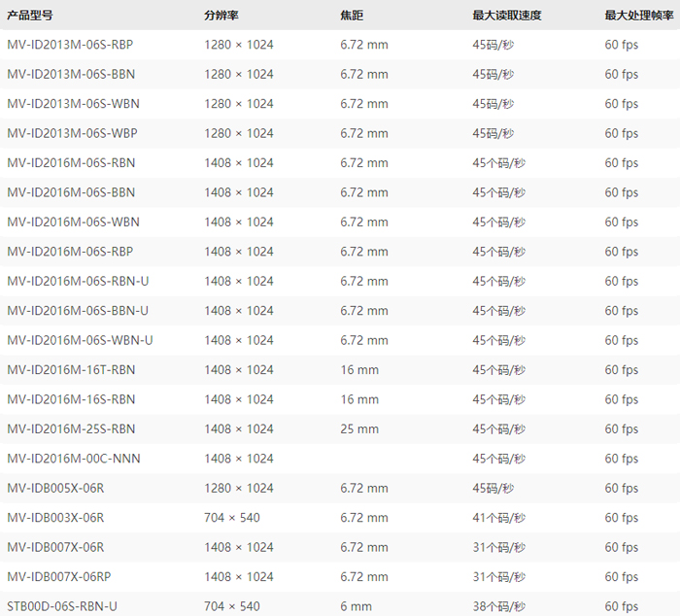Click the 38个码/秒 read speed cell

click(498, 606)
